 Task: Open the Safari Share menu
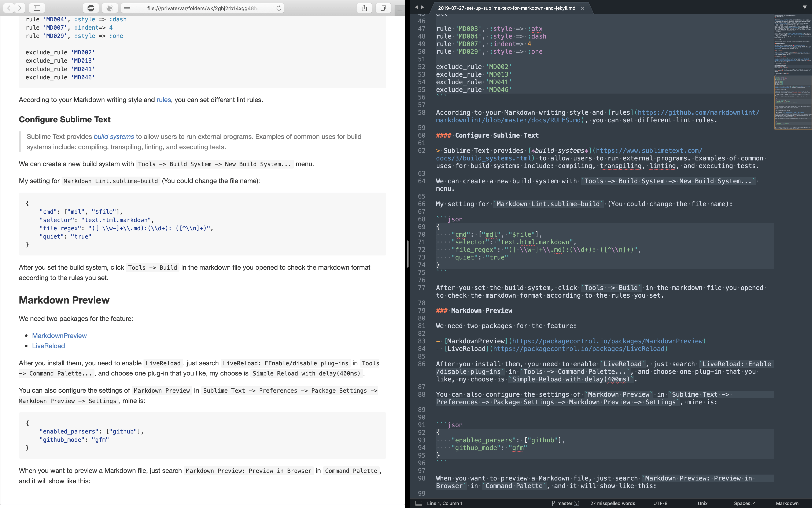pyautogui.click(x=364, y=8)
